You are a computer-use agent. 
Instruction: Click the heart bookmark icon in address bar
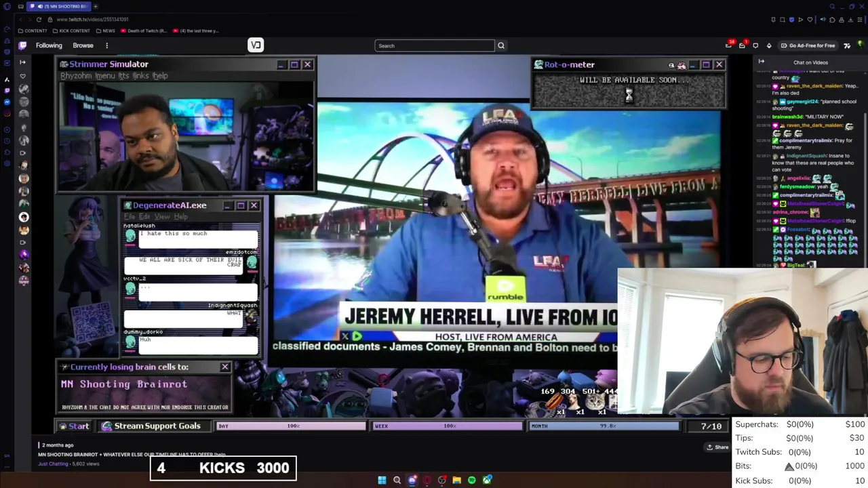pos(809,20)
